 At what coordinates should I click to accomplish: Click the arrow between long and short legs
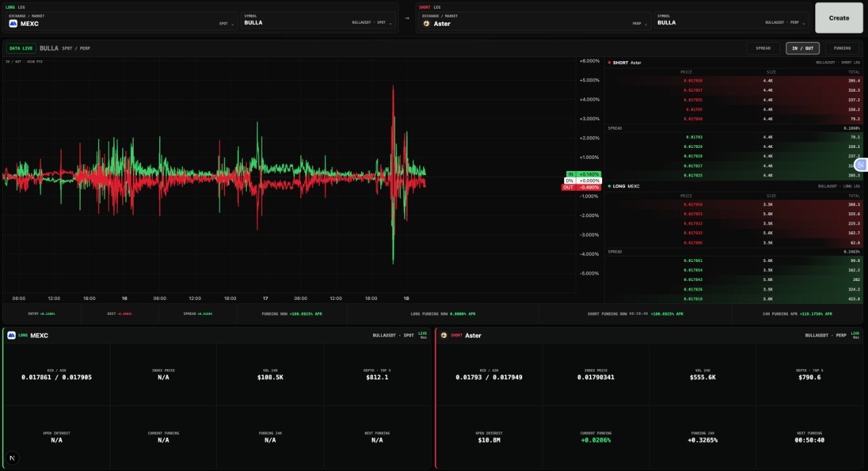tap(407, 18)
